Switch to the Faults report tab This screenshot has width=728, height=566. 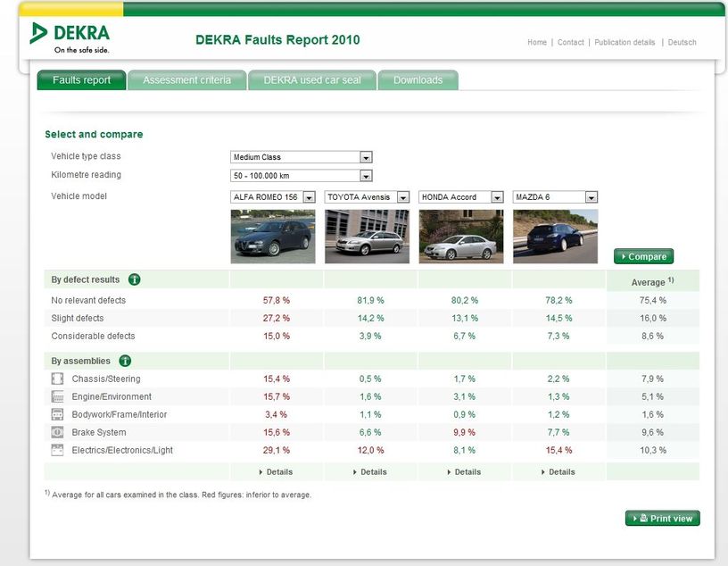81,80
